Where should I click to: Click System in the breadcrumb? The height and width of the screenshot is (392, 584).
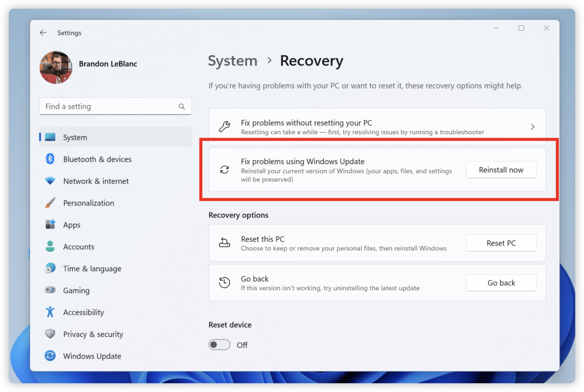[233, 61]
